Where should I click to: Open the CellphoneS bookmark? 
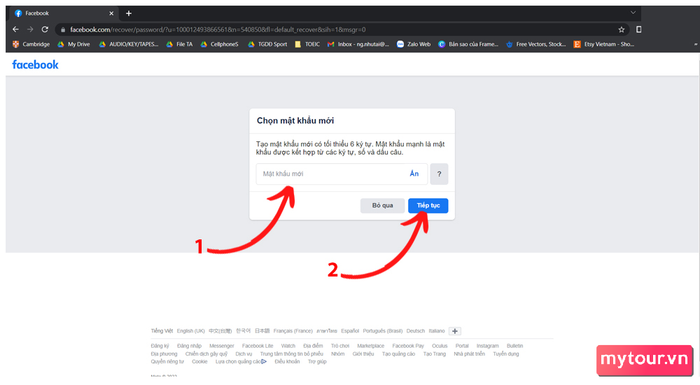pos(220,44)
